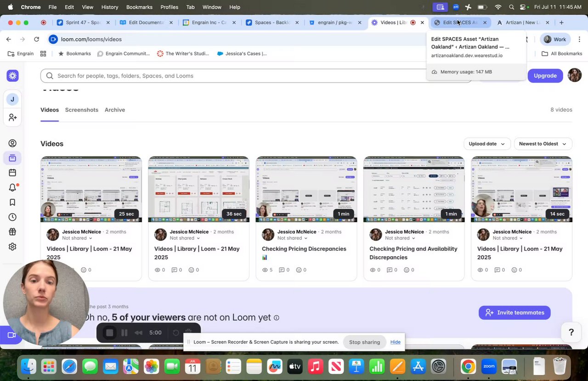Open Settings gear in sidebar
588x381 pixels.
point(12,247)
